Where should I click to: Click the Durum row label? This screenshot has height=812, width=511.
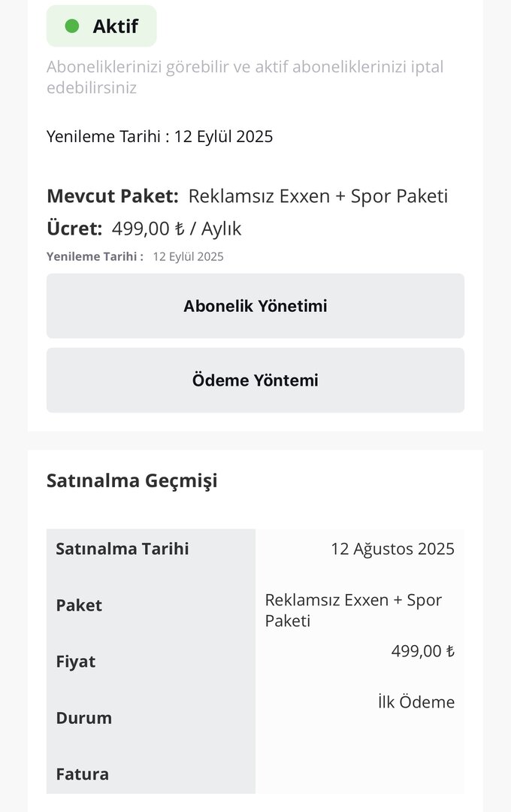pyautogui.click(x=84, y=718)
